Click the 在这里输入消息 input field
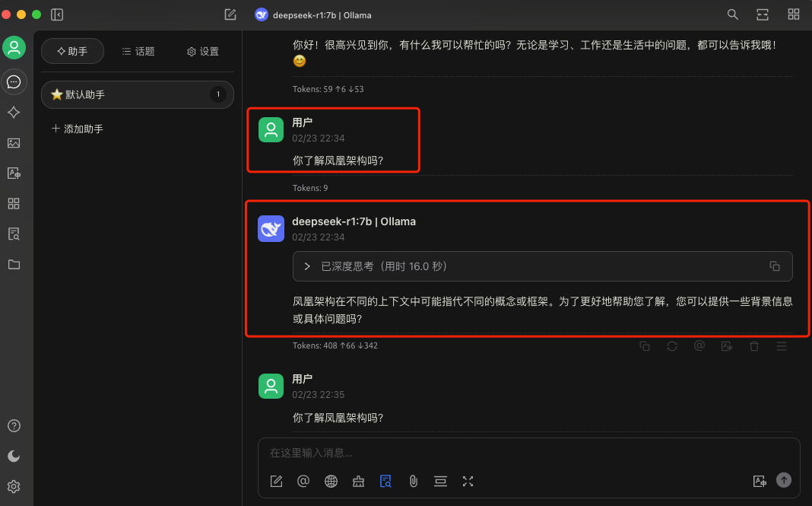 click(x=528, y=453)
